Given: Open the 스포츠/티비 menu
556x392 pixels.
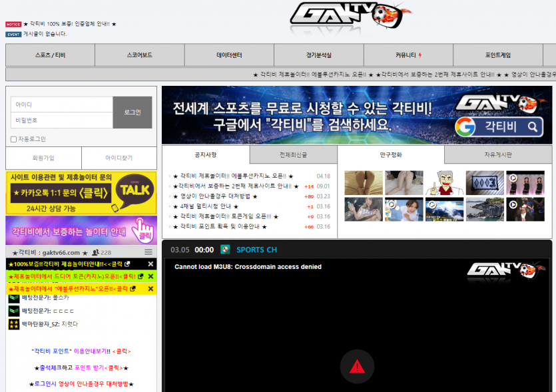Looking at the screenshot, I should (51, 55).
